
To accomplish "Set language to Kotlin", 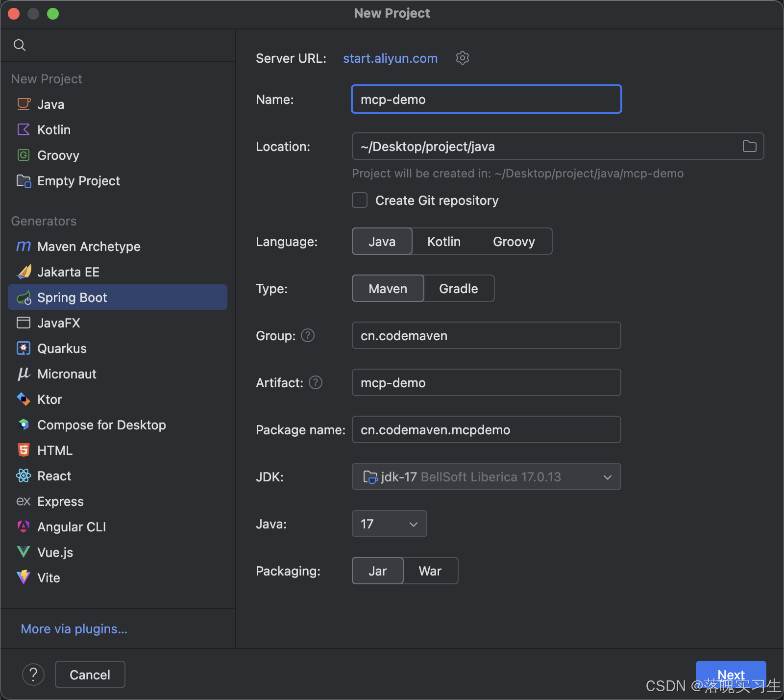I will [x=444, y=241].
